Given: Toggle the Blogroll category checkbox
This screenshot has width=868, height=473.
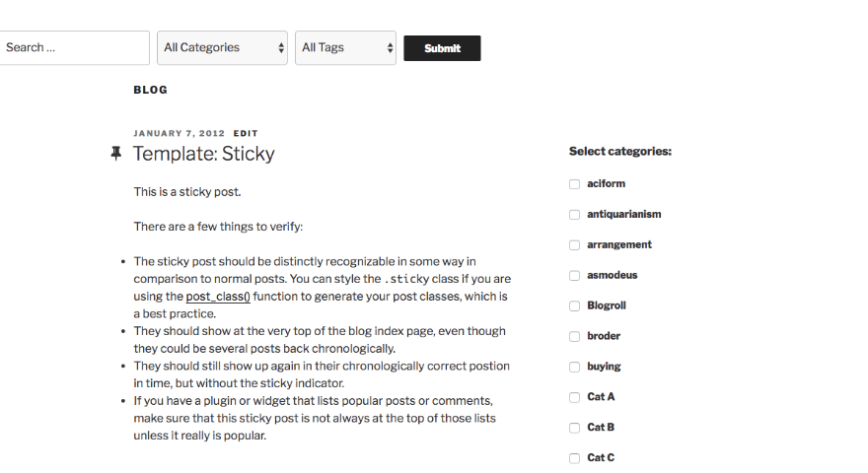Looking at the screenshot, I should point(574,306).
